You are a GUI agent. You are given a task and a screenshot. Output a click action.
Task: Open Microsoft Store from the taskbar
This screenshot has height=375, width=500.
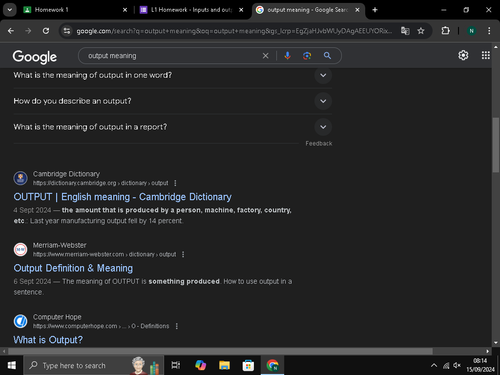click(x=248, y=365)
